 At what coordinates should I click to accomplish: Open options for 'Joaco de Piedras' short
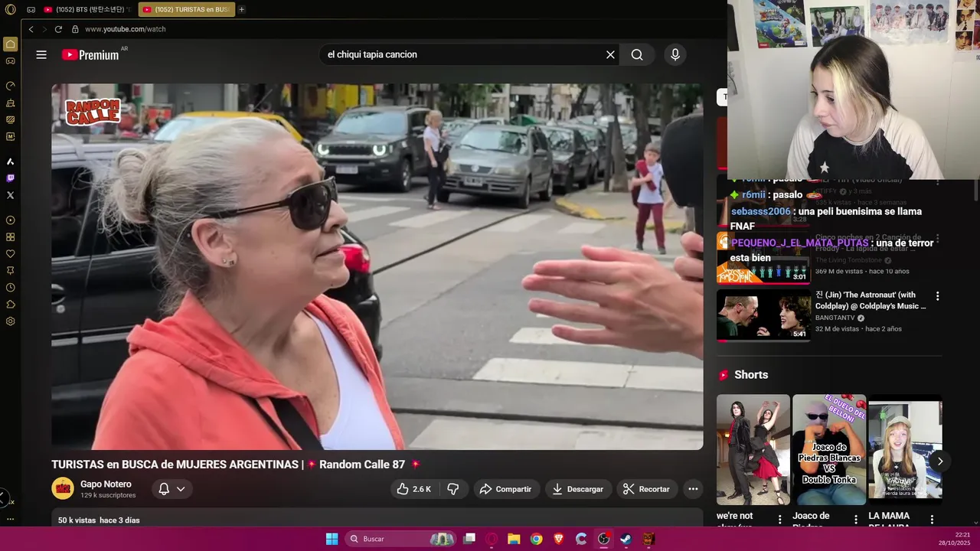pyautogui.click(x=856, y=520)
